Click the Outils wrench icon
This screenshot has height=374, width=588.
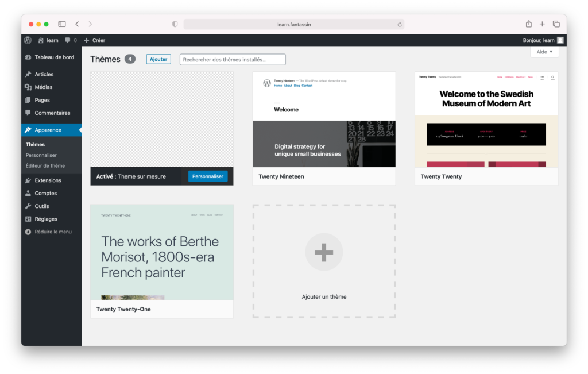[x=28, y=206]
